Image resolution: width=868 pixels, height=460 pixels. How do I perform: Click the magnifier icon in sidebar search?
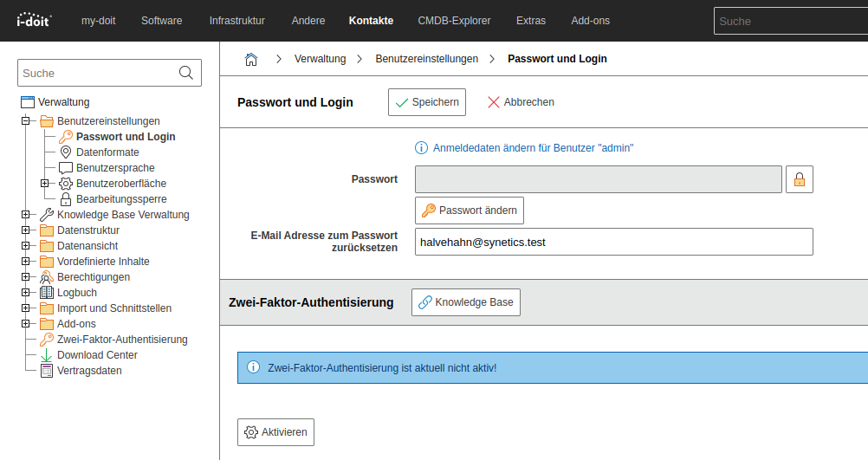pyautogui.click(x=186, y=73)
